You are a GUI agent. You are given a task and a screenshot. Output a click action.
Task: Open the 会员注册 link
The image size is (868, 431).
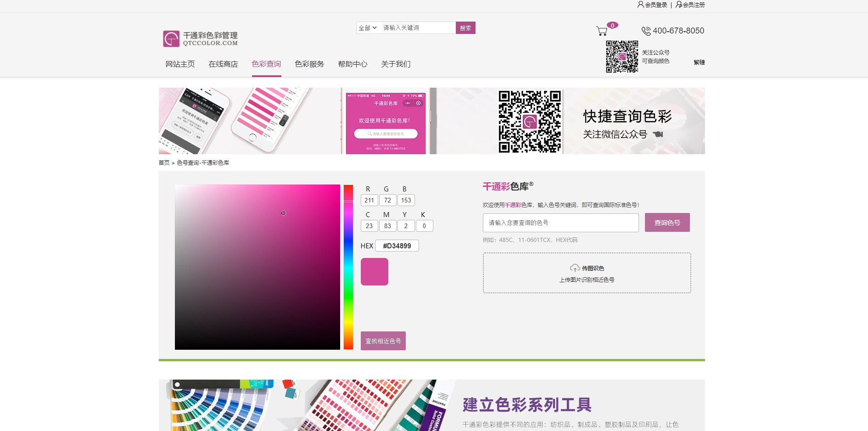click(694, 5)
